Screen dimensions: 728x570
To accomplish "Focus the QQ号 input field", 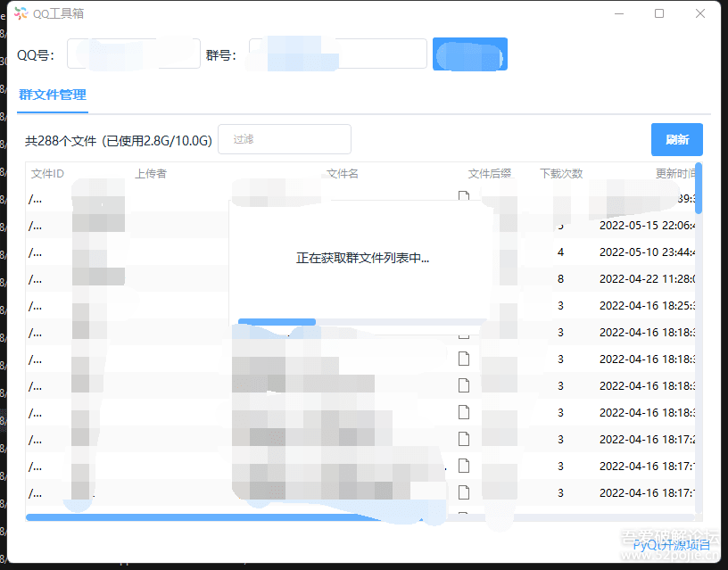I will point(134,54).
